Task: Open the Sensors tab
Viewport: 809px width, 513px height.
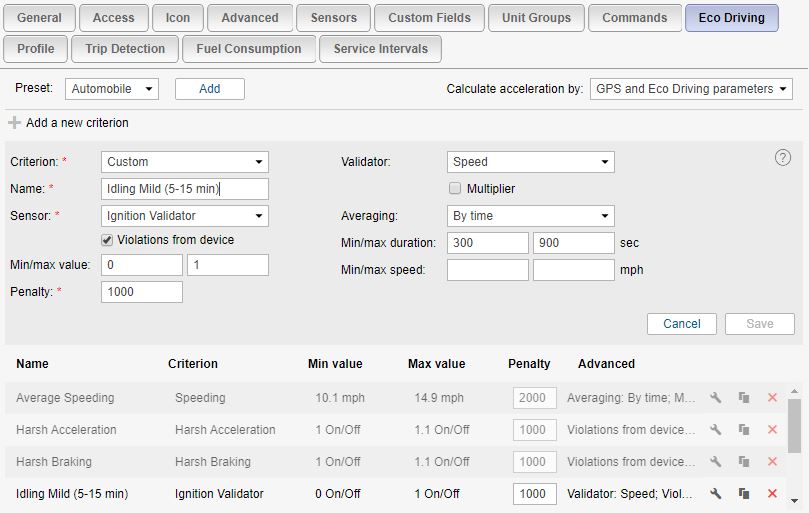Action: click(x=334, y=18)
